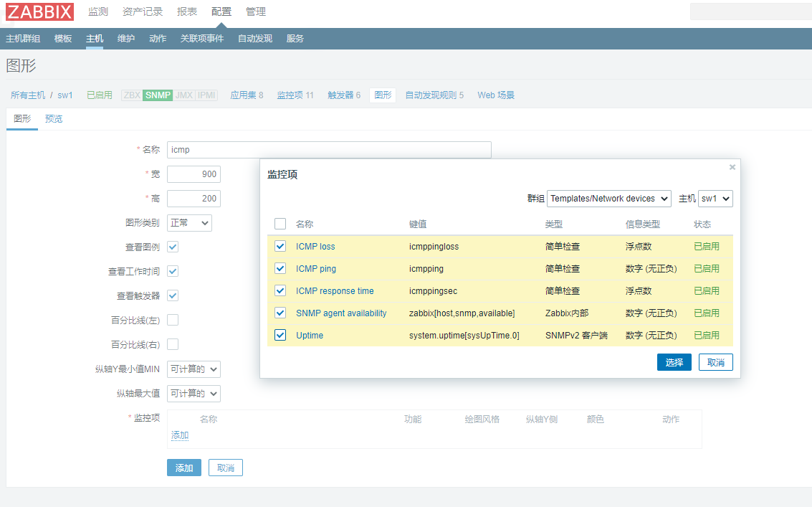This screenshot has width=812, height=507.
Task: Click the search box at top right
Action: click(x=751, y=11)
